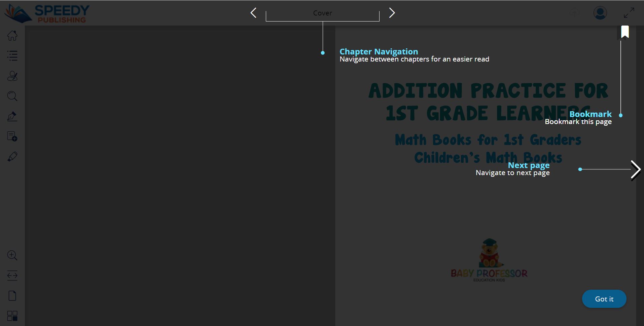
Task: Go to the next chapter arrow
Action: tap(392, 13)
